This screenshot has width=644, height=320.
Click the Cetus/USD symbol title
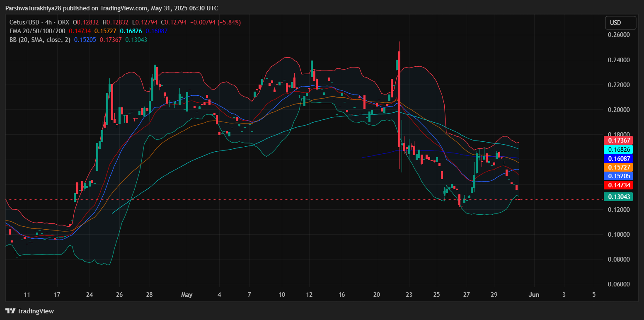(23, 22)
